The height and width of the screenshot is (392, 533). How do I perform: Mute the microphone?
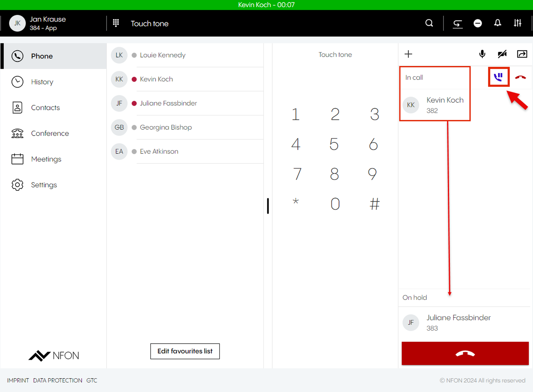(482, 54)
